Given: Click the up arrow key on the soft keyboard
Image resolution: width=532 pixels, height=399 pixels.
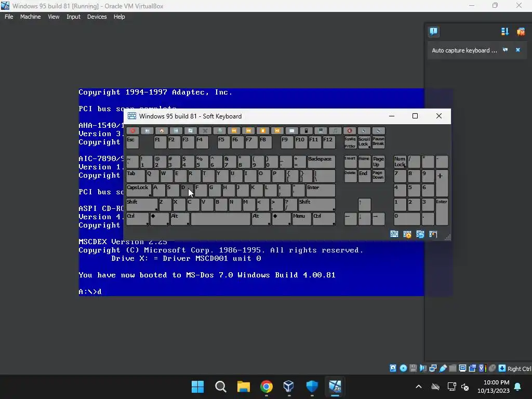Looking at the screenshot, I should pos(364,205).
